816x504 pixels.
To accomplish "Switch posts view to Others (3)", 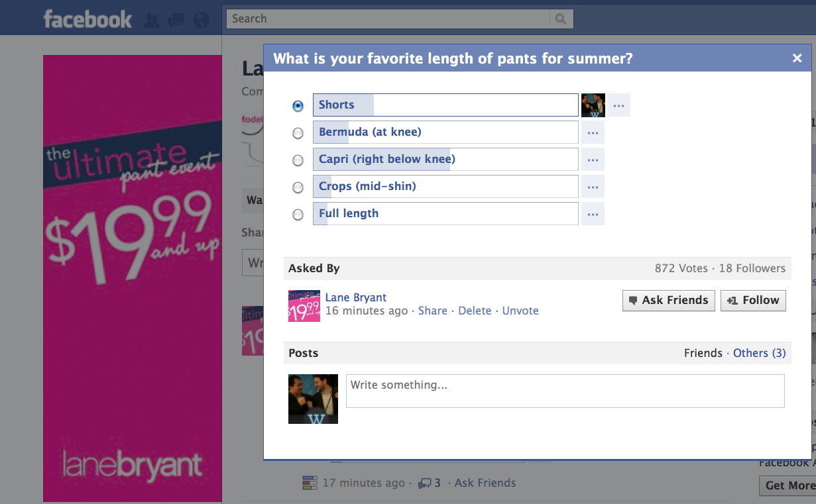I will pyautogui.click(x=760, y=353).
